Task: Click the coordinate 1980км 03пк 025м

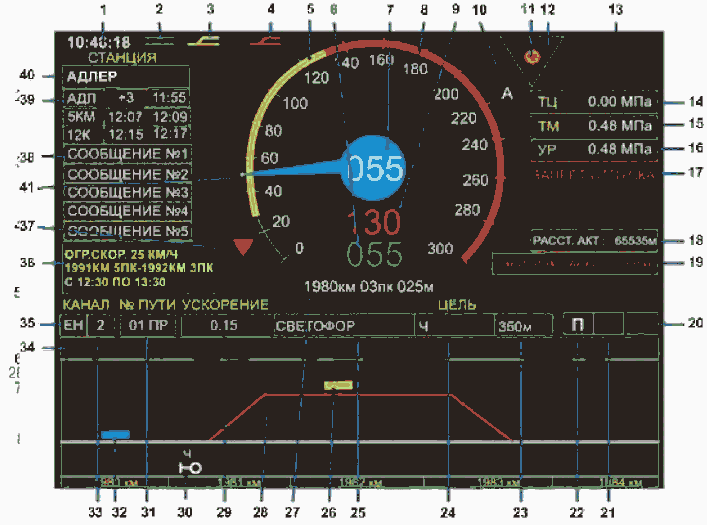Action: click(x=369, y=287)
